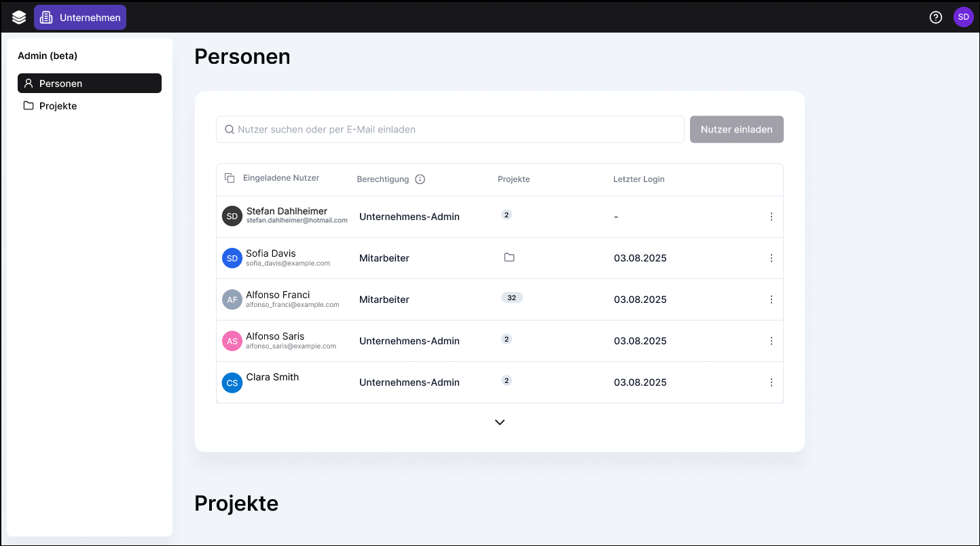
Task: Open the help question mark icon
Action: pyautogui.click(x=936, y=18)
